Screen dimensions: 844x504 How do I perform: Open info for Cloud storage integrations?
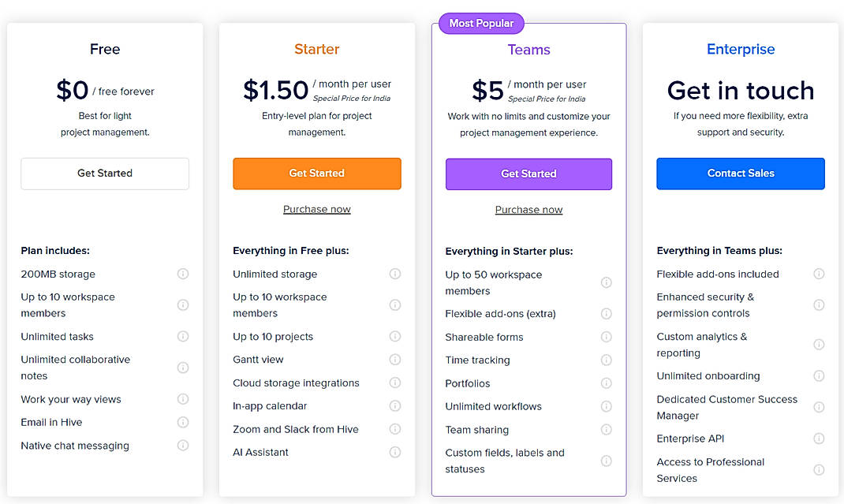pos(395,383)
